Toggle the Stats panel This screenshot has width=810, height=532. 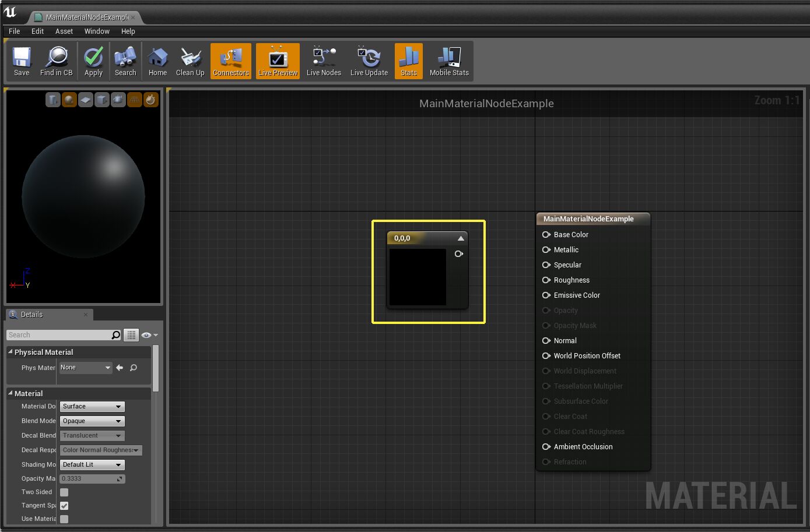[408, 61]
